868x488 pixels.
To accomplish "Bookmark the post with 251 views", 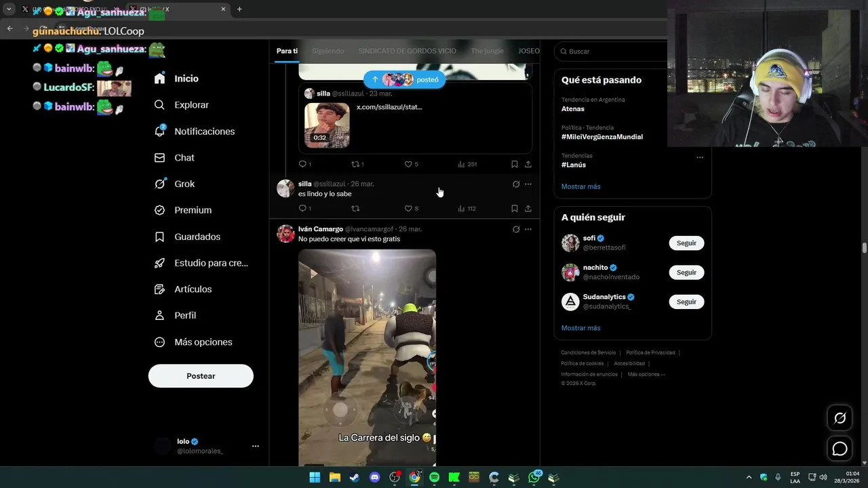I will click(514, 164).
